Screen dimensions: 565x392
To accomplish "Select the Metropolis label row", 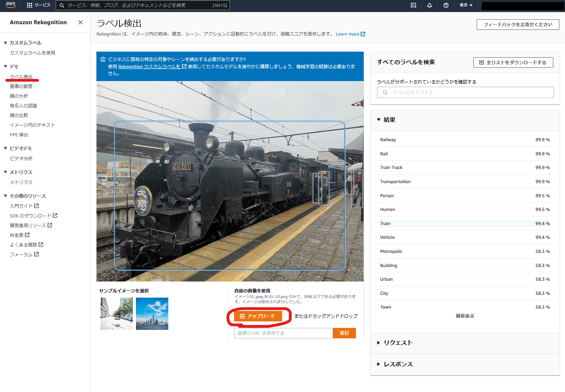I will [465, 251].
